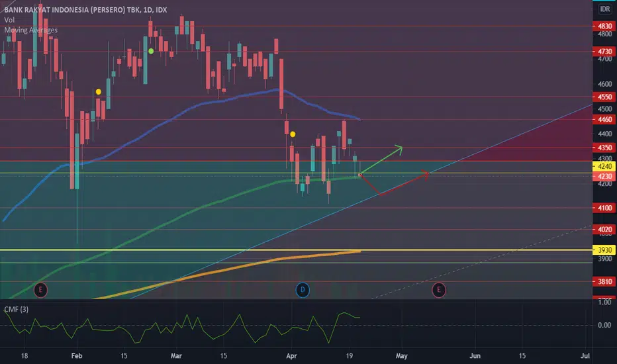Click the 1.00 value on the CMF scale
Viewport: 617px width, 364px height.
click(x=604, y=302)
